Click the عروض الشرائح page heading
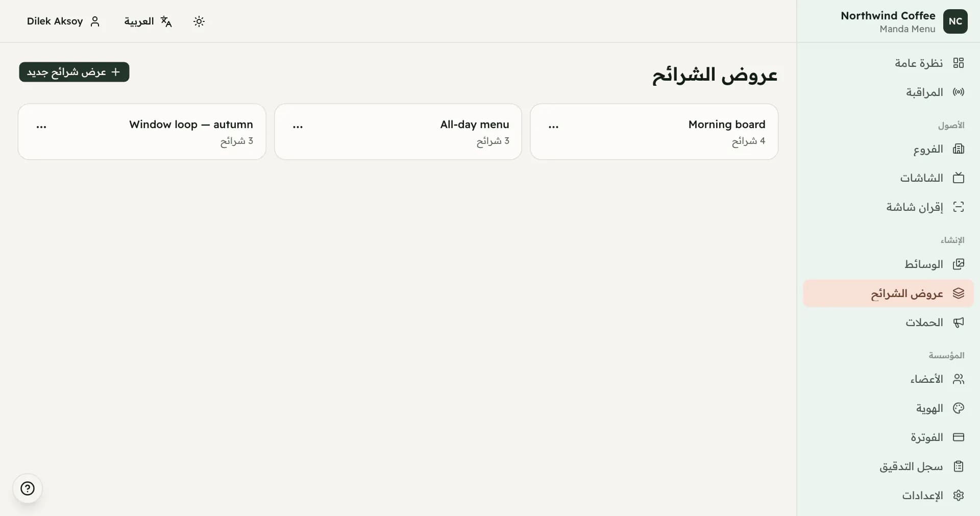Image resolution: width=980 pixels, height=516 pixels. click(715, 75)
